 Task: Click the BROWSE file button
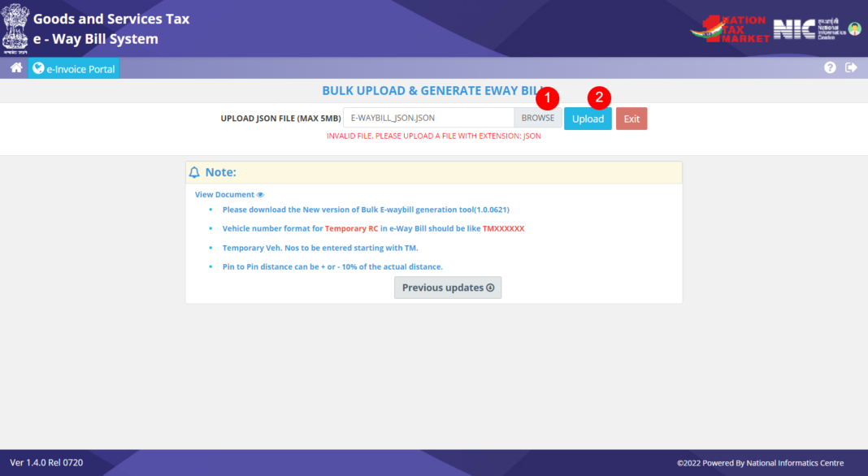[x=537, y=118]
